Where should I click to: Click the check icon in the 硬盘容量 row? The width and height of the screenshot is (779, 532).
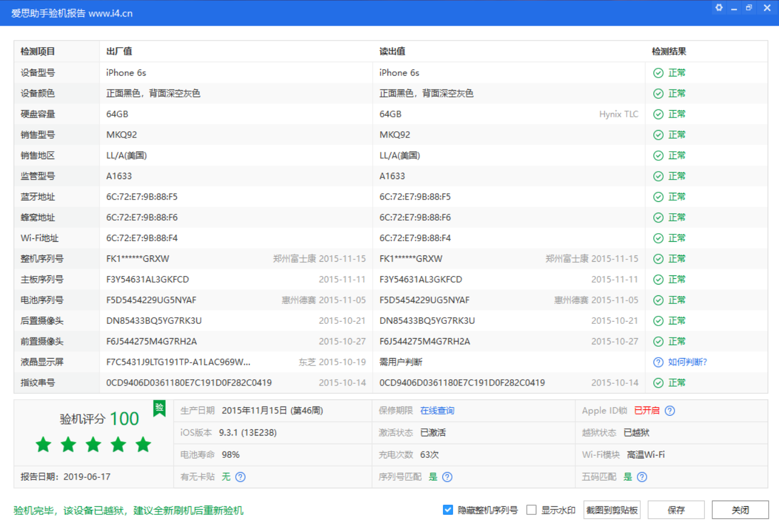coord(658,114)
